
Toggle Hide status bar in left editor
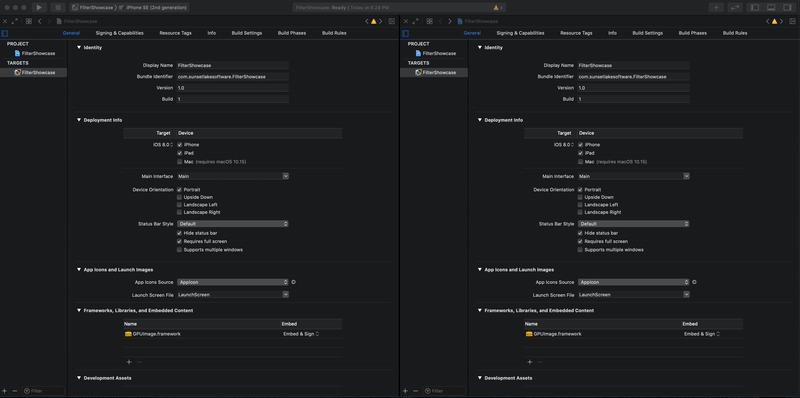coord(180,233)
